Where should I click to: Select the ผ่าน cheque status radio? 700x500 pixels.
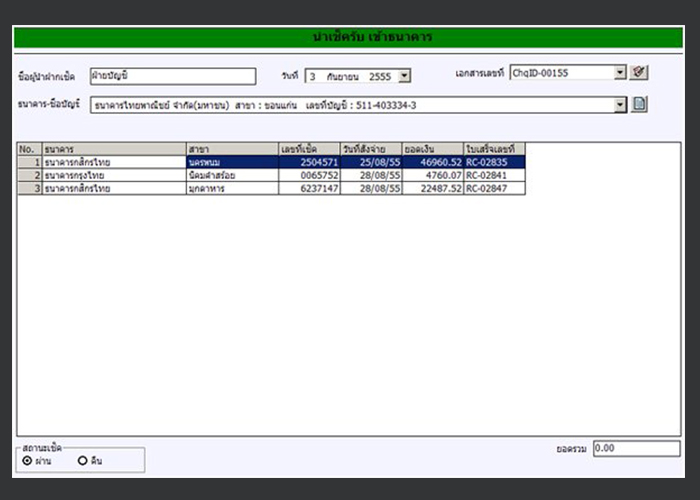27,460
